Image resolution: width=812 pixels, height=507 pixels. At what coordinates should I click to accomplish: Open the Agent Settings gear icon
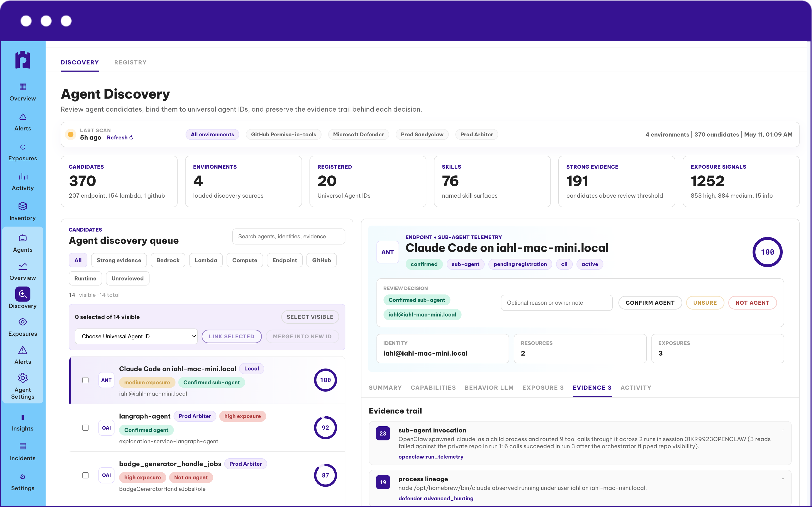pyautogui.click(x=23, y=378)
